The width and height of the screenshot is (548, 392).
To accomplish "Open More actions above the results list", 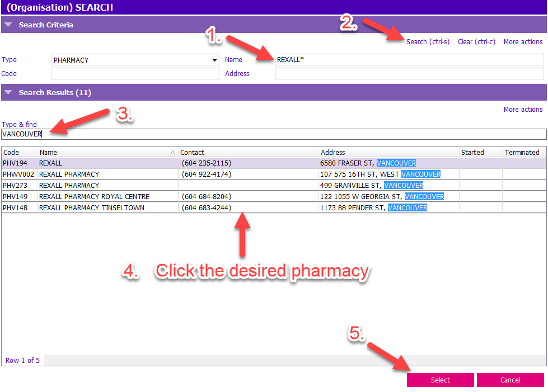I will [522, 109].
